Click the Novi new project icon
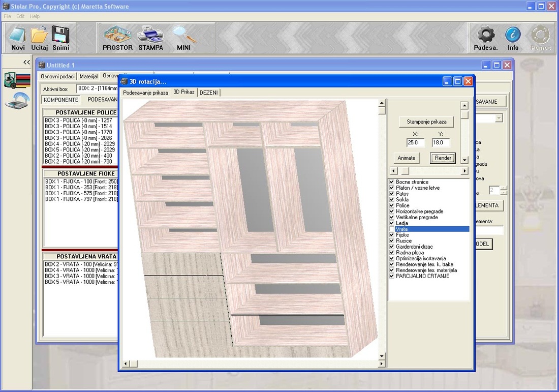The width and height of the screenshot is (559, 392). 18,35
